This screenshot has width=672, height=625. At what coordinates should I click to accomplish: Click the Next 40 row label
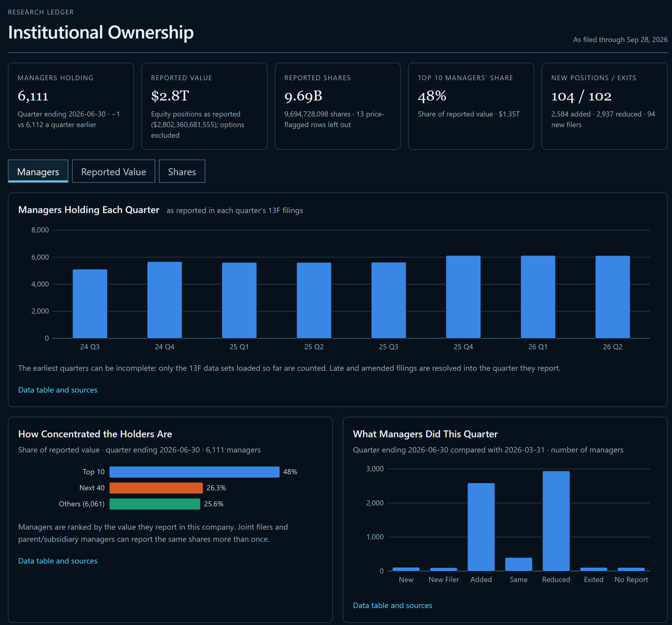92,488
